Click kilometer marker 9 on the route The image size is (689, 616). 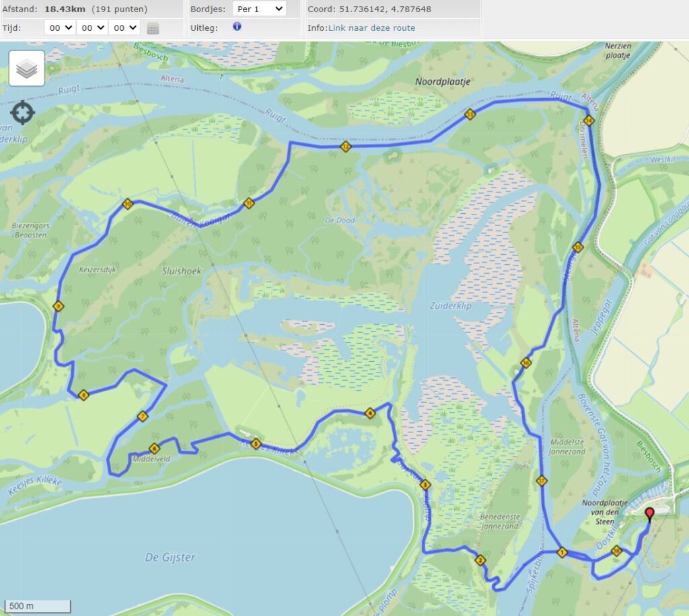coord(59,307)
